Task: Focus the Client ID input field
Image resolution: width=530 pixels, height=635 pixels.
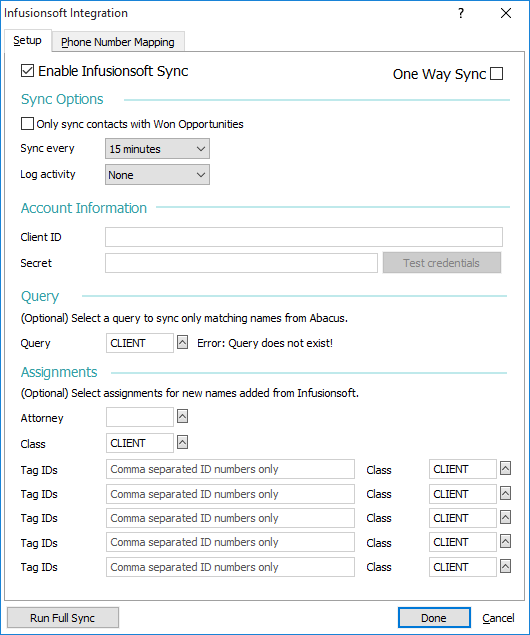Action: click(x=304, y=237)
